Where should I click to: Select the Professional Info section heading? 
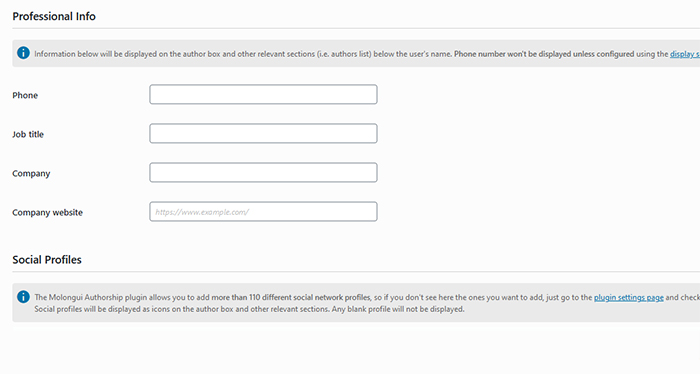coord(54,17)
